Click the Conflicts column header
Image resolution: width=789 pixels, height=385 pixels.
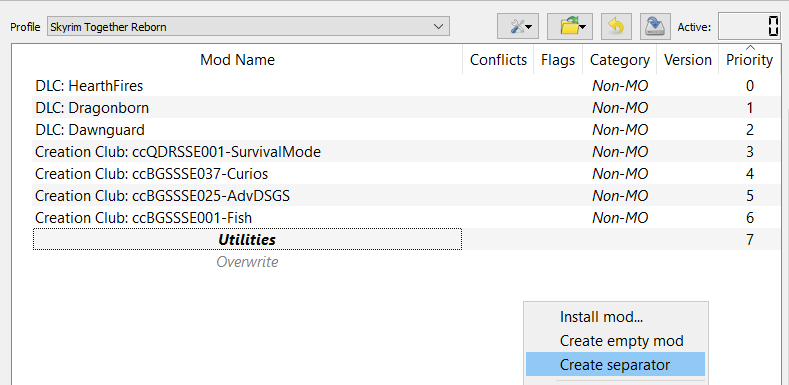[498, 59]
